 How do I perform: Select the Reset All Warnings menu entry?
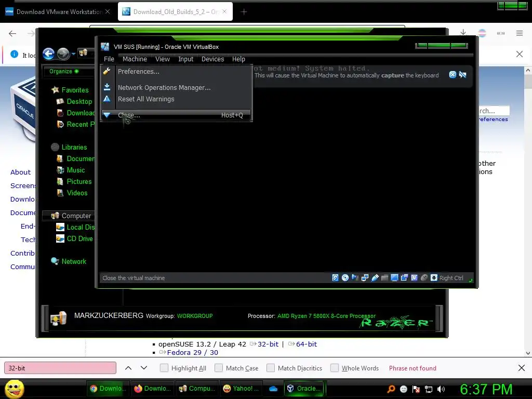177,99
